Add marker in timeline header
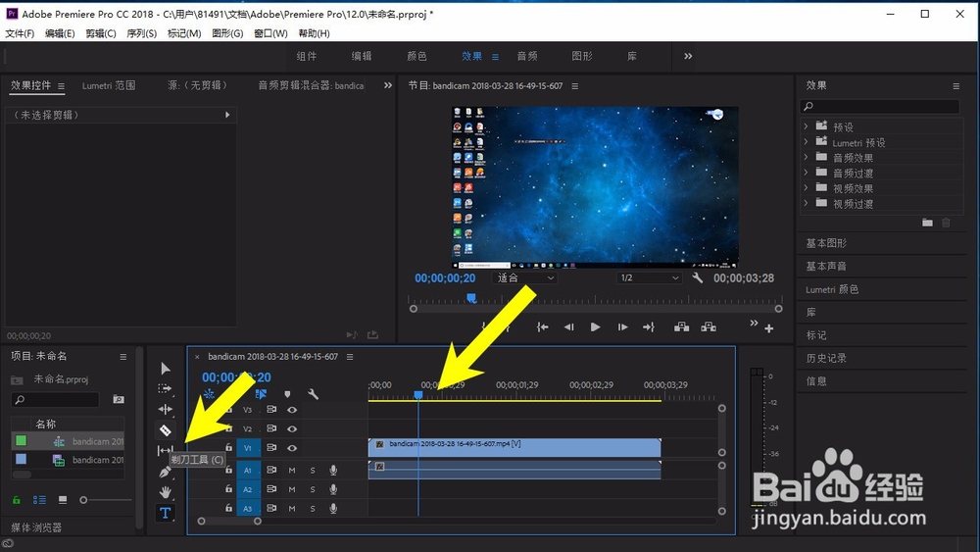 tap(287, 394)
